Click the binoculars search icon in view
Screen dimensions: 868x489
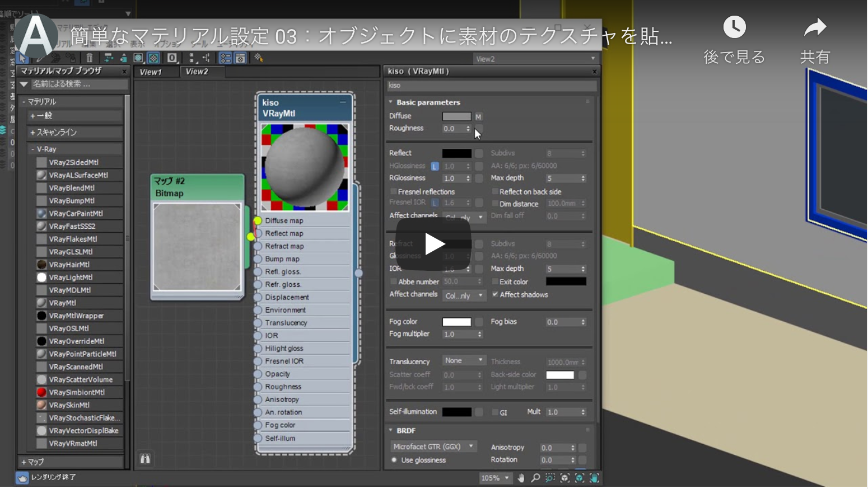[145, 459]
